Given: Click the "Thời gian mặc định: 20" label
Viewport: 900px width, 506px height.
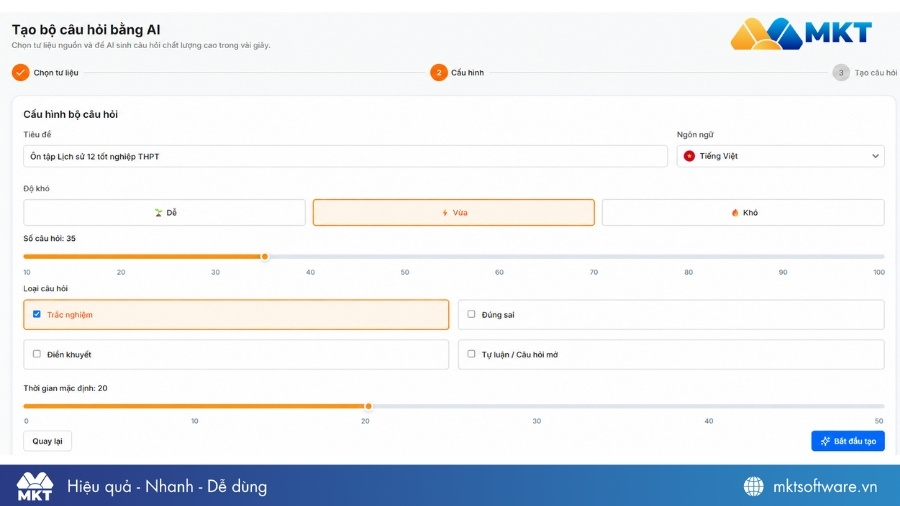Looking at the screenshot, I should [x=65, y=388].
